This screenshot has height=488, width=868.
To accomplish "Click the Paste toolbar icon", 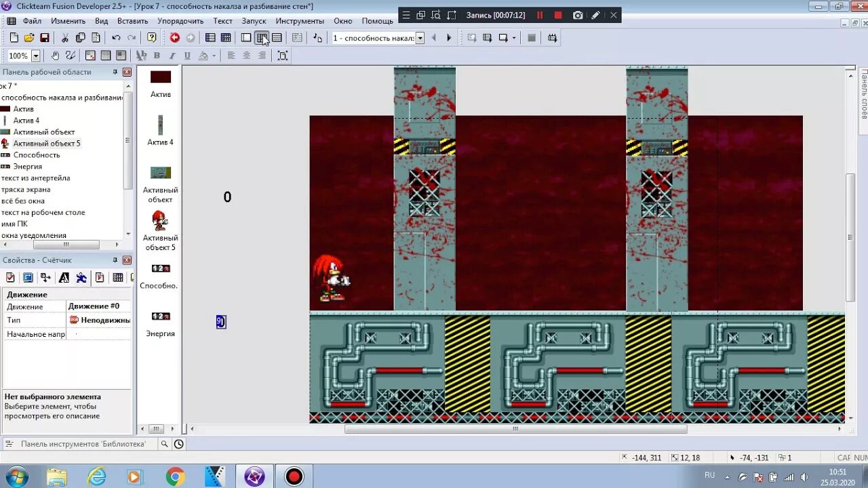I will (95, 38).
